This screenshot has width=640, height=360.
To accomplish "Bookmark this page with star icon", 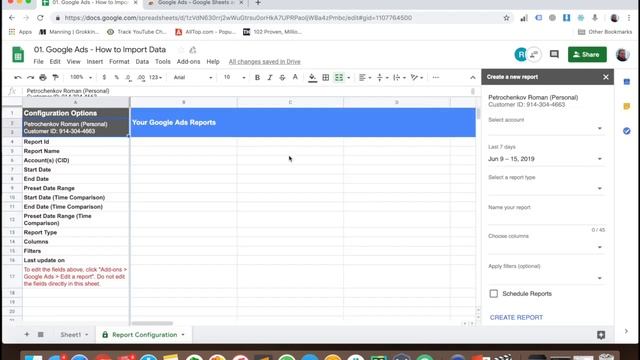I will click(x=507, y=18).
